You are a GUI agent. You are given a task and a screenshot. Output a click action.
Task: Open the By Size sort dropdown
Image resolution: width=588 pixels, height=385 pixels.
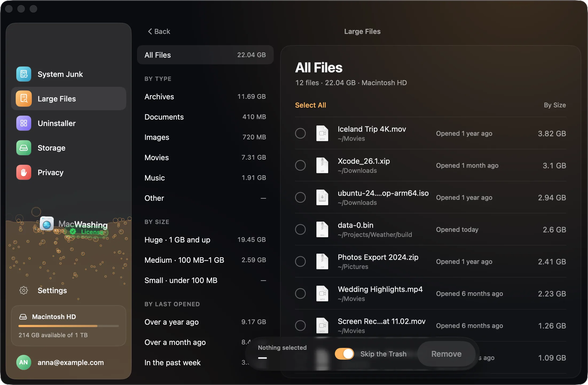pos(555,105)
